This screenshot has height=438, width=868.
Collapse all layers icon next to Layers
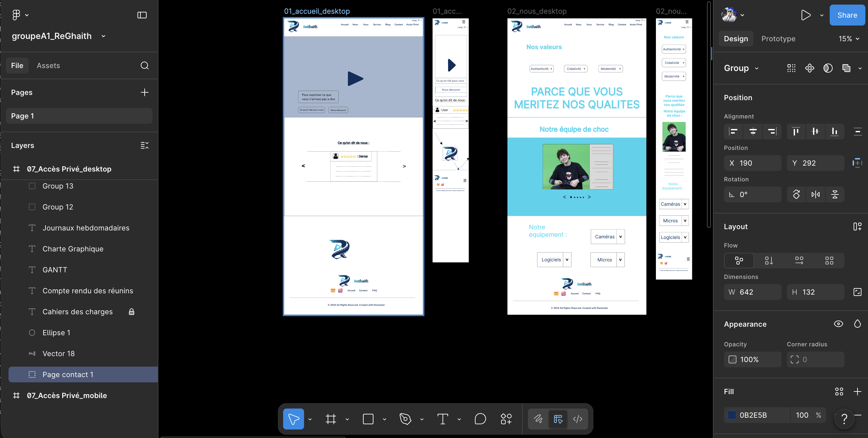pyautogui.click(x=145, y=145)
